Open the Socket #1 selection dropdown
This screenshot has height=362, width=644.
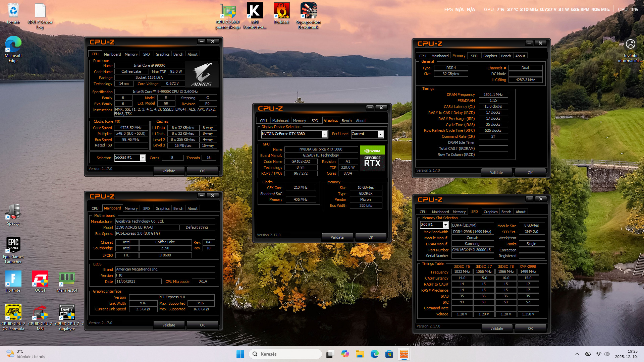pos(143,158)
